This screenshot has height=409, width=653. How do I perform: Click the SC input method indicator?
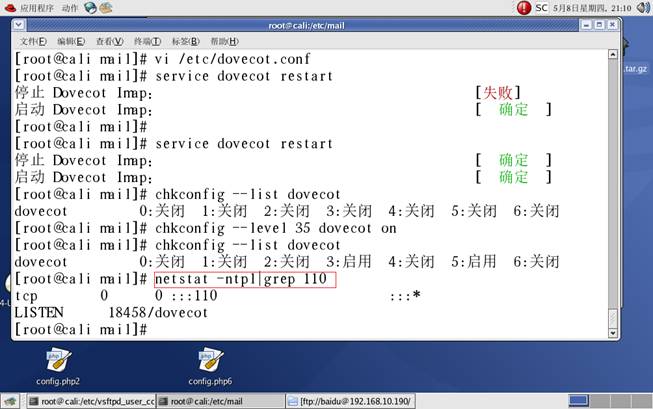point(540,8)
